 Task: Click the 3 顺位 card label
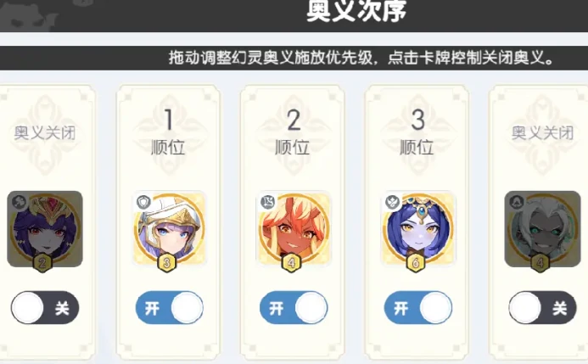[x=417, y=132]
